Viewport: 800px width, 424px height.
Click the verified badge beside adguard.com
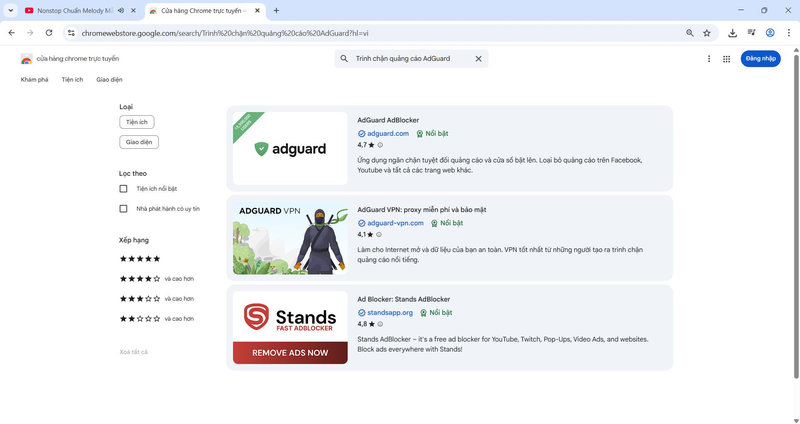pyautogui.click(x=362, y=134)
